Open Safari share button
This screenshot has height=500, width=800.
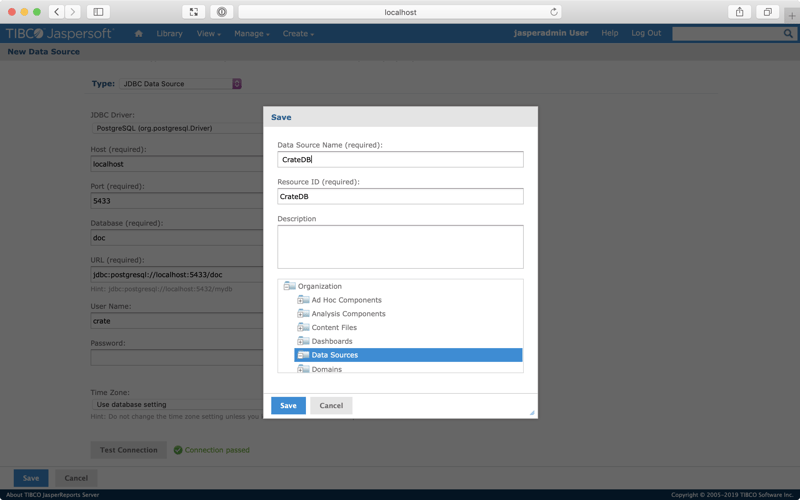point(739,12)
